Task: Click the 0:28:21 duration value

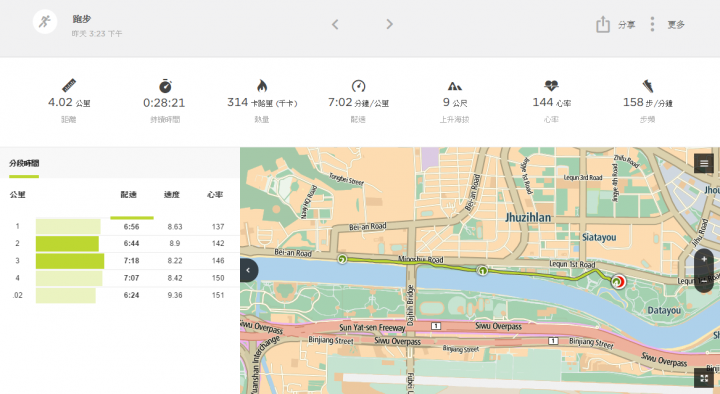Action: point(164,103)
